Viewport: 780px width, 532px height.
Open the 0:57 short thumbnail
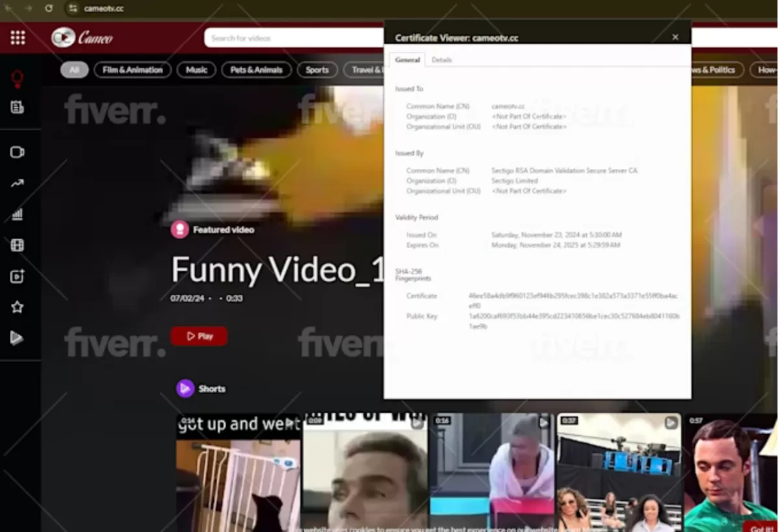coord(731,474)
